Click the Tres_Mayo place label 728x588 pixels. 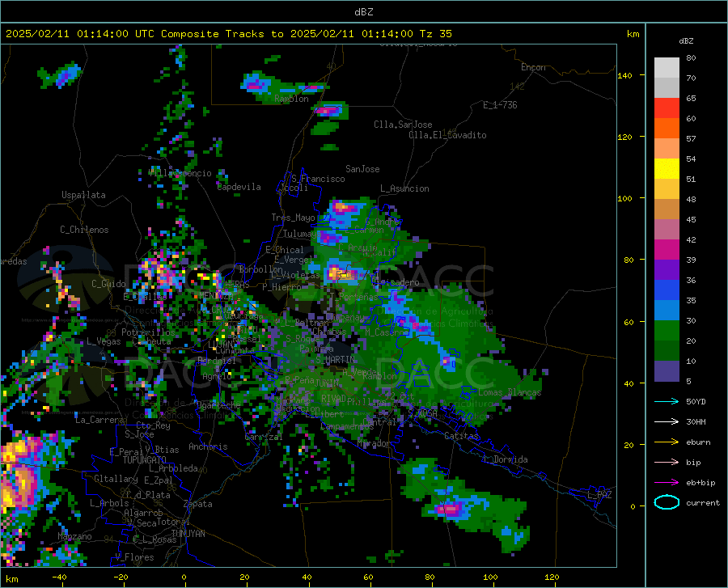click(x=293, y=218)
